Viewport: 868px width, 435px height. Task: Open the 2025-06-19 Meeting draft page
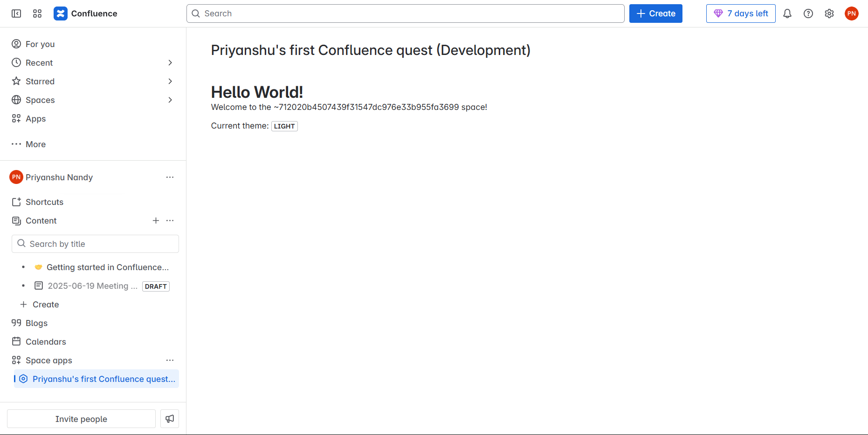92,285
